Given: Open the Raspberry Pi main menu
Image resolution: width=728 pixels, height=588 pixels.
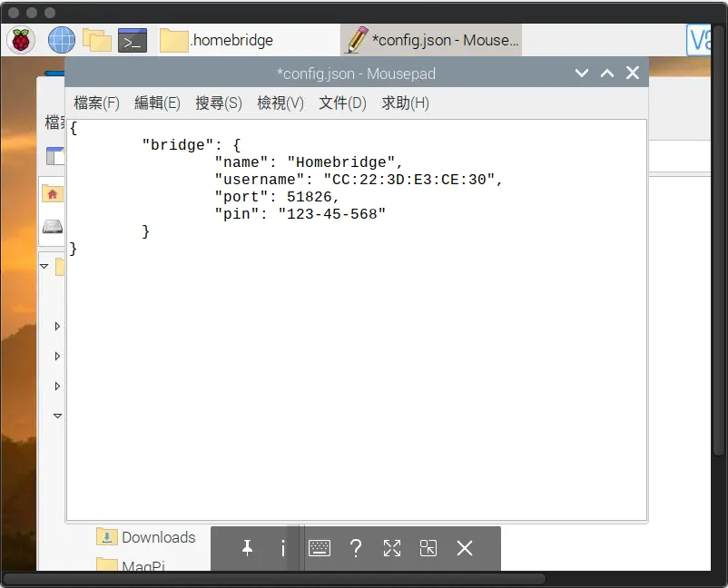Looking at the screenshot, I should (21, 40).
